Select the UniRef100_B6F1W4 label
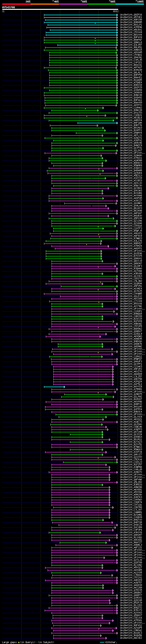This screenshot has width=146, height=644. (x=131, y=123)
